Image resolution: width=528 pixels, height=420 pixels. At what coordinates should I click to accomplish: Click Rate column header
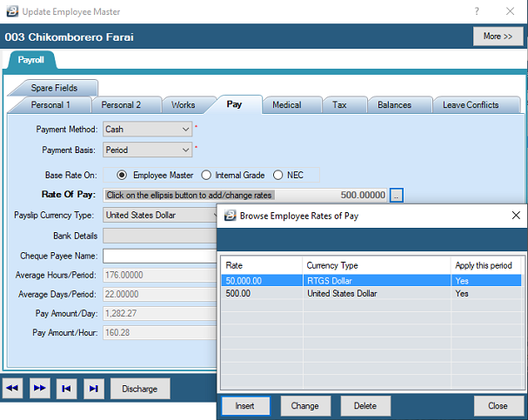pos(262,265)
